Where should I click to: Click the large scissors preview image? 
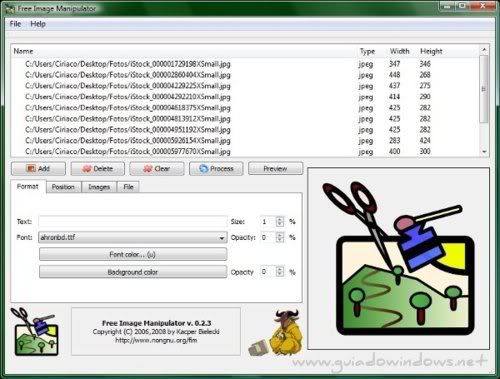pos(398,258)
